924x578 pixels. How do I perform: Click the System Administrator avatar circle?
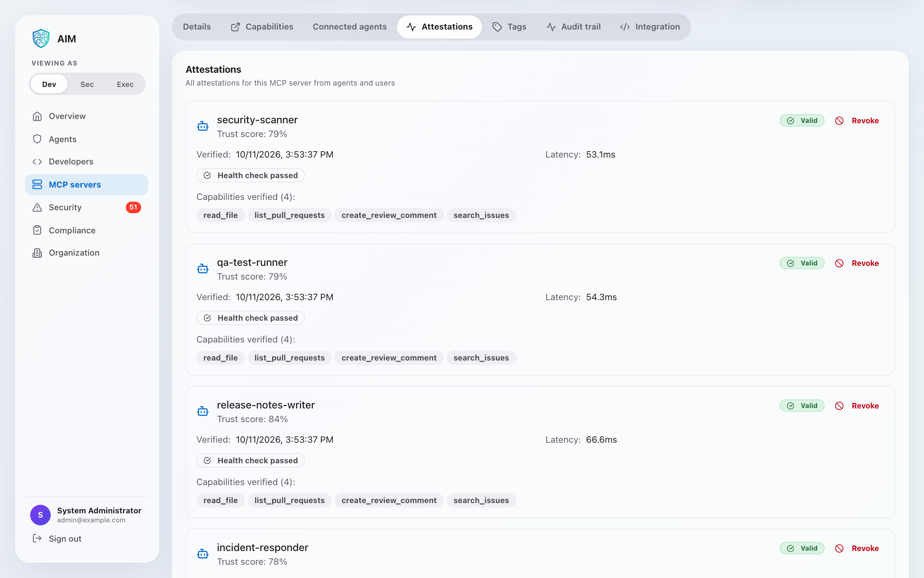tap(41, 515)
